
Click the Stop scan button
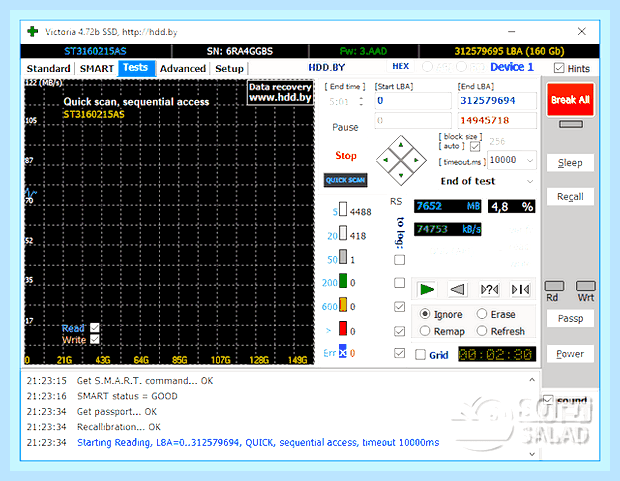click(x=346, y=155)
